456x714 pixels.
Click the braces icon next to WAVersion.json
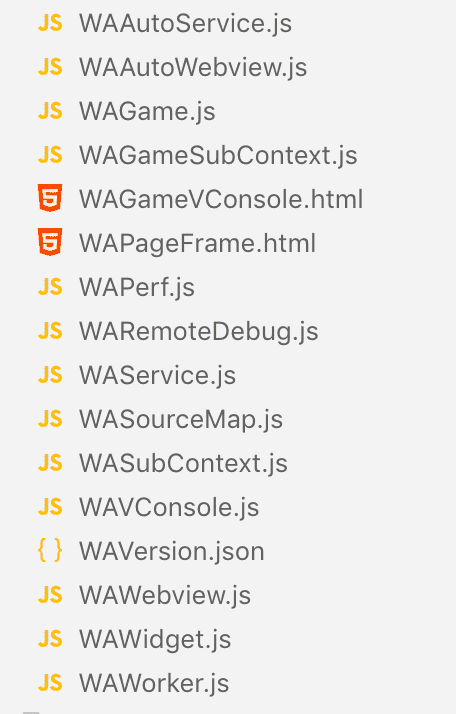[50, 550]
